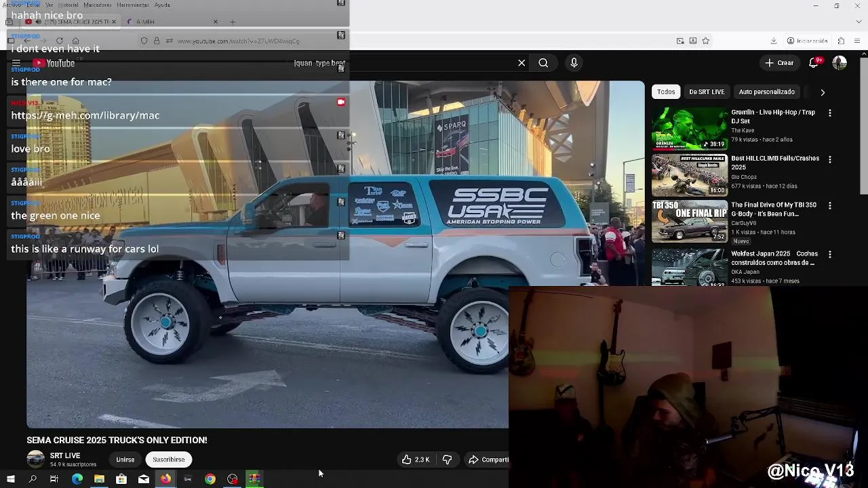Switch to Firefox on the taskbar
Screen dimensions: 868x488
coord(165,479)
